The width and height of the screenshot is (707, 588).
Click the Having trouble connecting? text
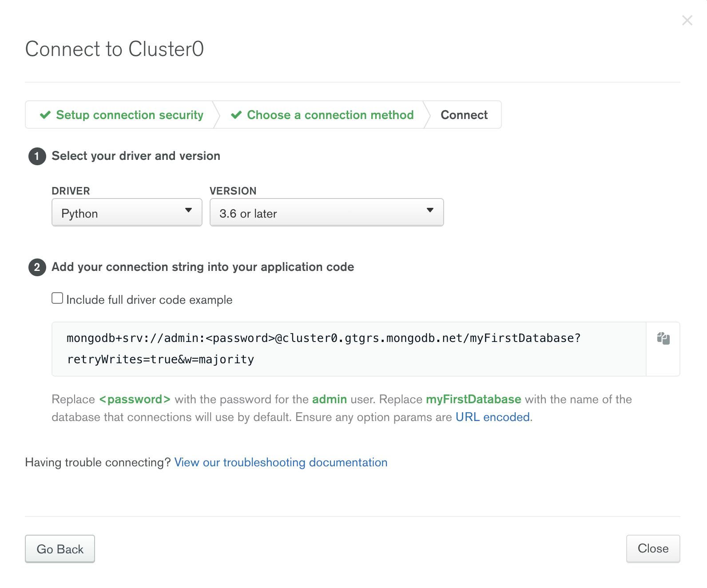pos(98,462)
